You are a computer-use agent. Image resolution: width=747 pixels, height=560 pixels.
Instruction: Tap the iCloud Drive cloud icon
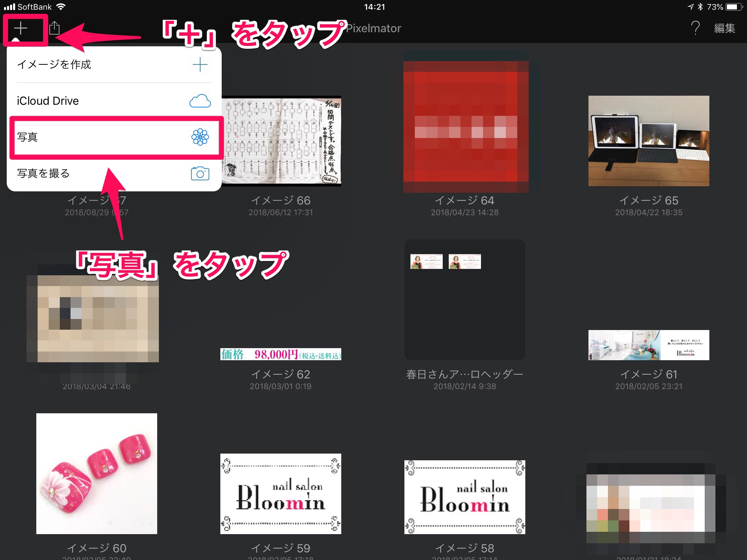pos(200,101)
